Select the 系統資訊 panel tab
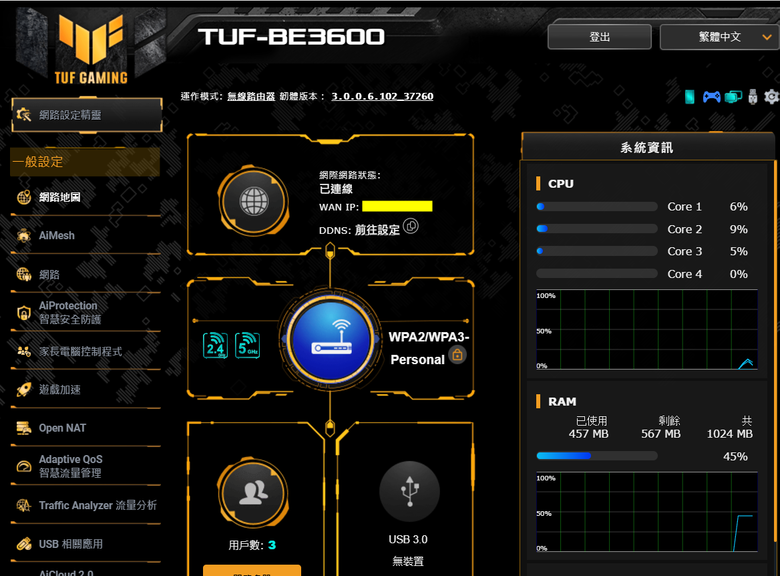Screen dimensions: 780x576 point(647,147)
